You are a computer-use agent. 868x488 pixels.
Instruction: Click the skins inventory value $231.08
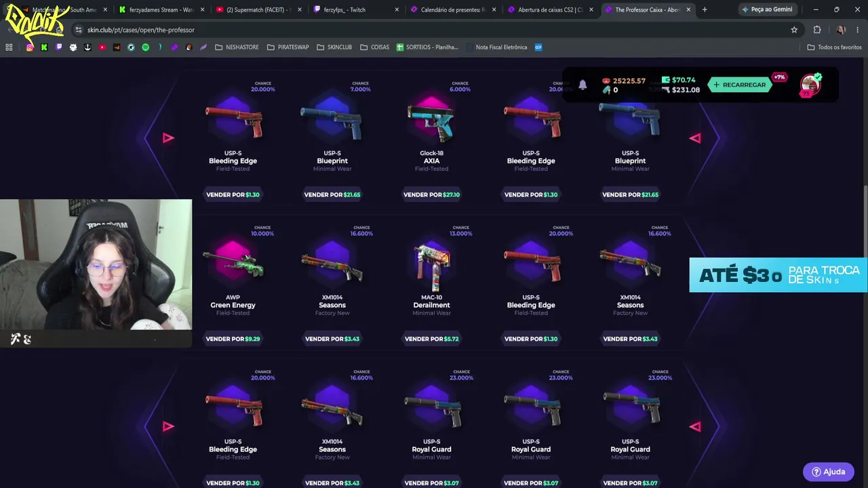681,89
